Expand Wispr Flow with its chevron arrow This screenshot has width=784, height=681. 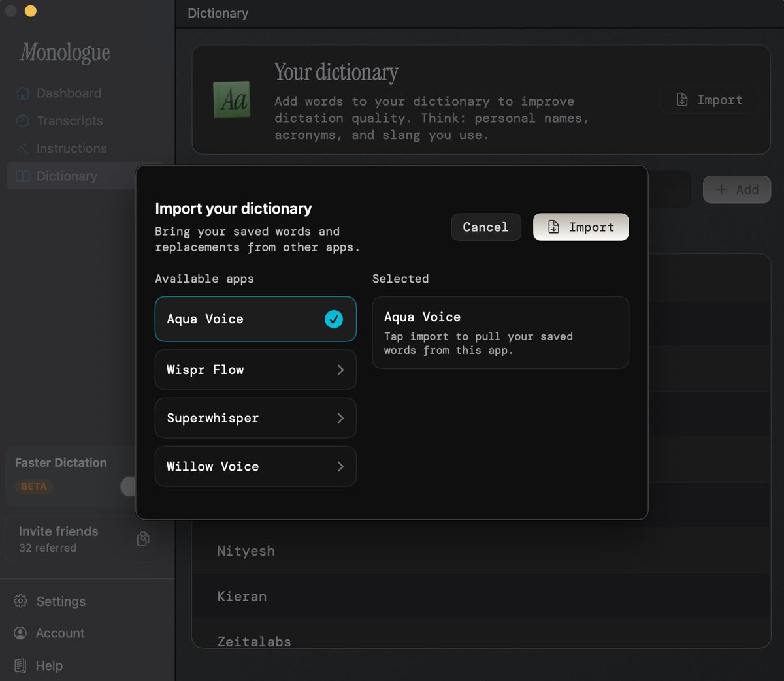tap(340, 370)
